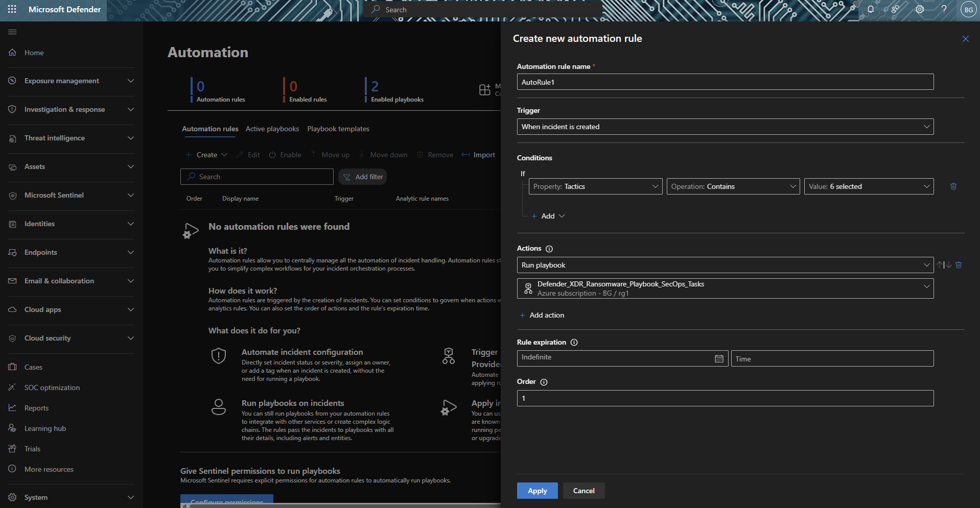Screen dimensions: 980x508
Task: Collapse the navigation hamburger menu
Action: coord(12,32)
